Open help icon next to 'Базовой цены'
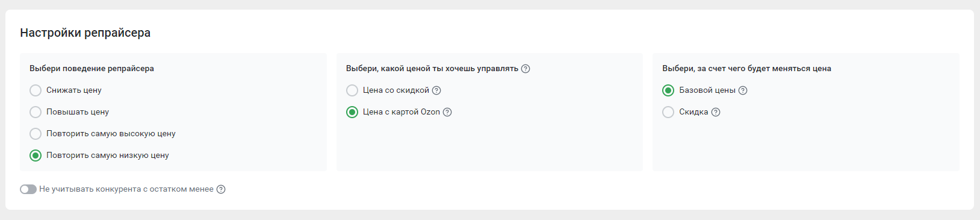The image size is (980, 220). [743, 90]
